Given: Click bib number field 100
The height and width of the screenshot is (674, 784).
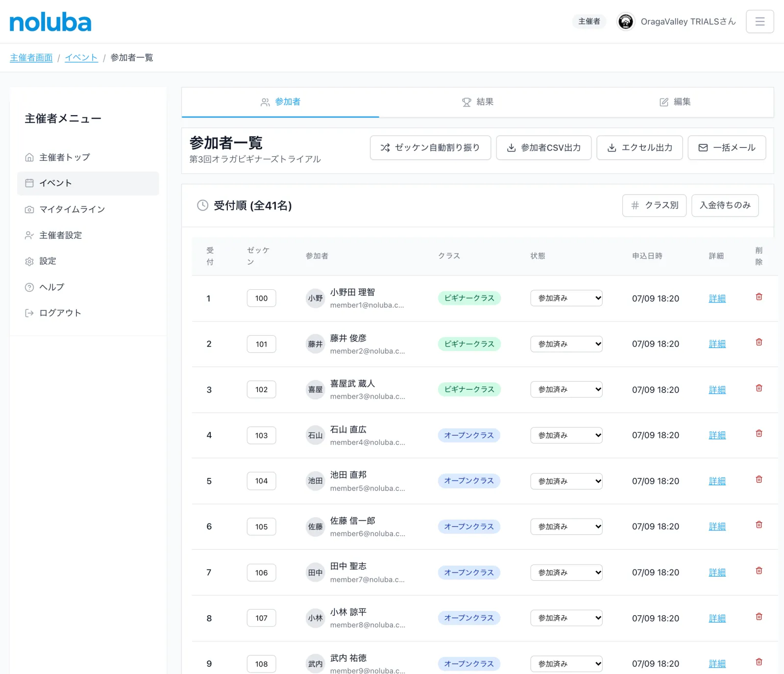Looking at the screenshot, I should [x=261, y=298].
